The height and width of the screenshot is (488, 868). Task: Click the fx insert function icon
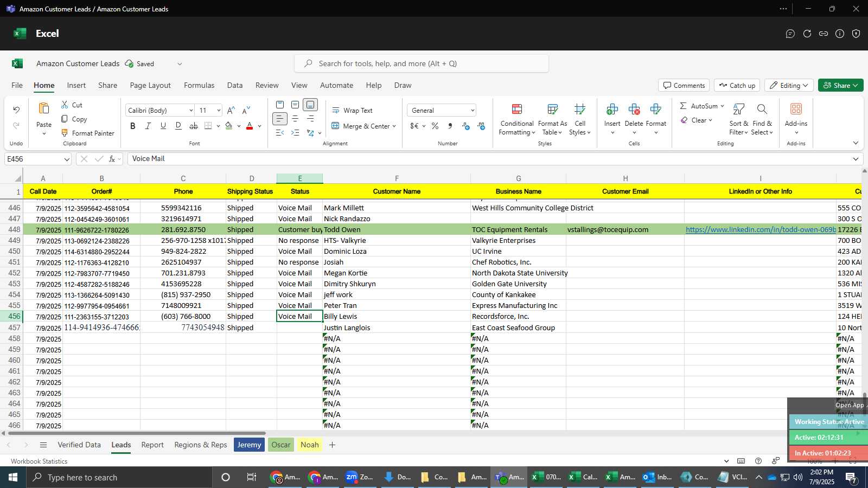(112, 159)
